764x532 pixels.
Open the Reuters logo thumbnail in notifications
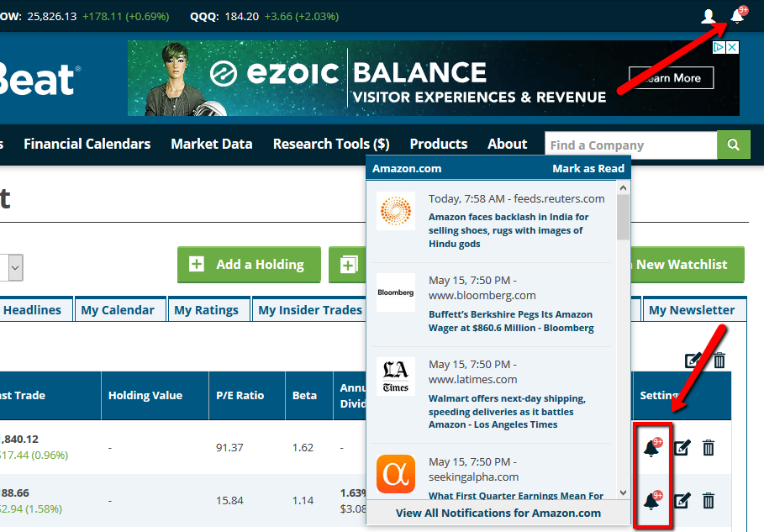[x=396, y=211]
